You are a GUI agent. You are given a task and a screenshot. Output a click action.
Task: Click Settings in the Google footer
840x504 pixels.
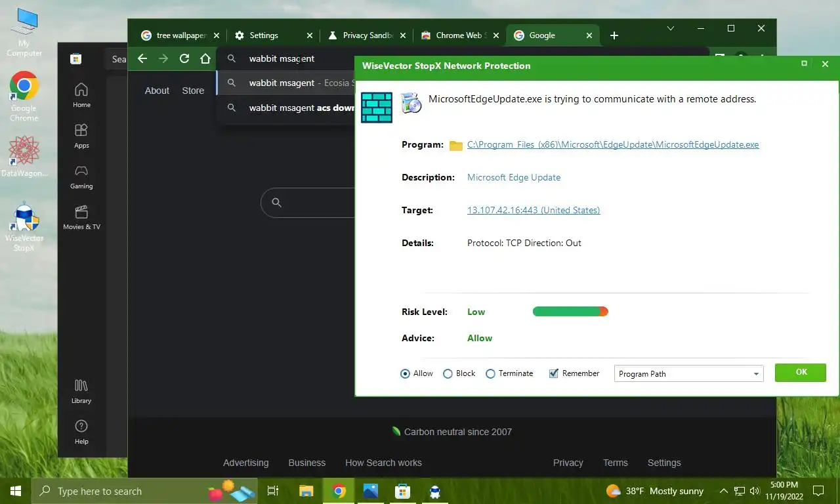664,463
